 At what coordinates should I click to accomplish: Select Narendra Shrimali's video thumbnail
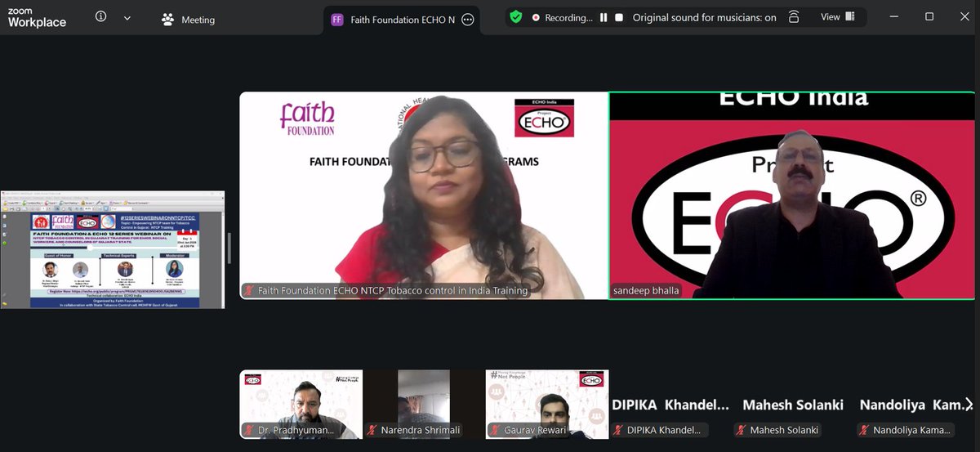click(x=424, y=405)
